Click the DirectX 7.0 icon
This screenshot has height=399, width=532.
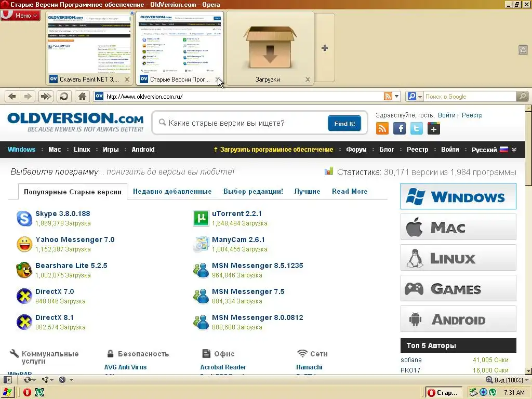[x=24, y=296]
